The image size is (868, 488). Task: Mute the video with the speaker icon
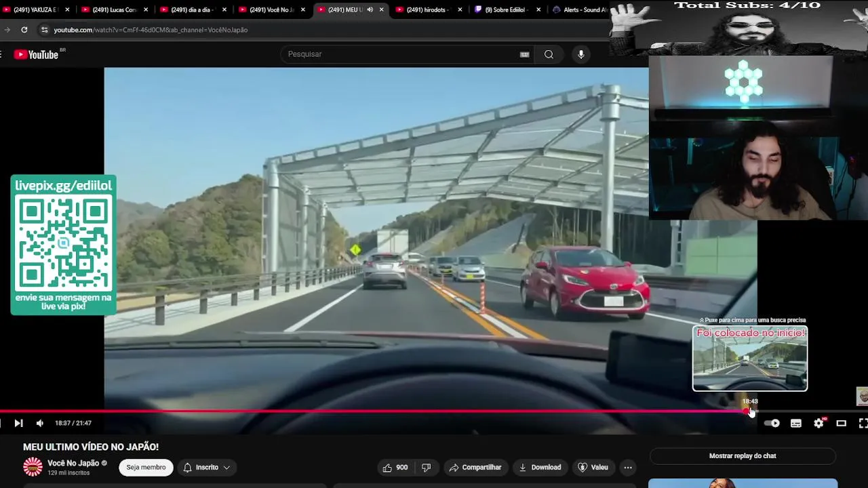[40, 423]
